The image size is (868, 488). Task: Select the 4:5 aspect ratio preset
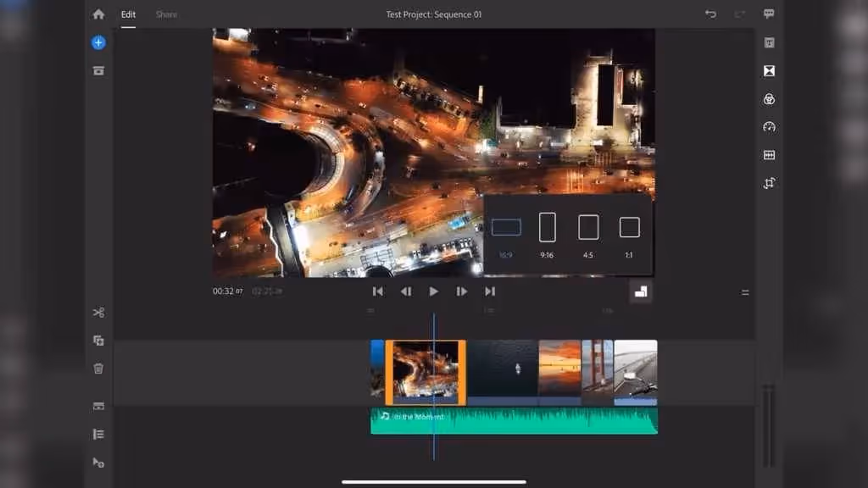tap(588, 227)
